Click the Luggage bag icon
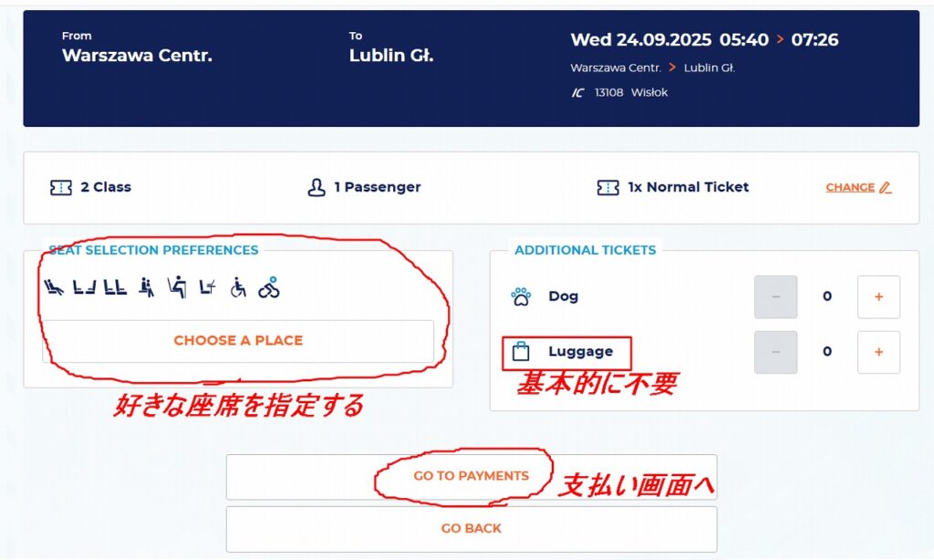This screenshot has width=934, height=560. pyautogui.click(x=521, y=352)
